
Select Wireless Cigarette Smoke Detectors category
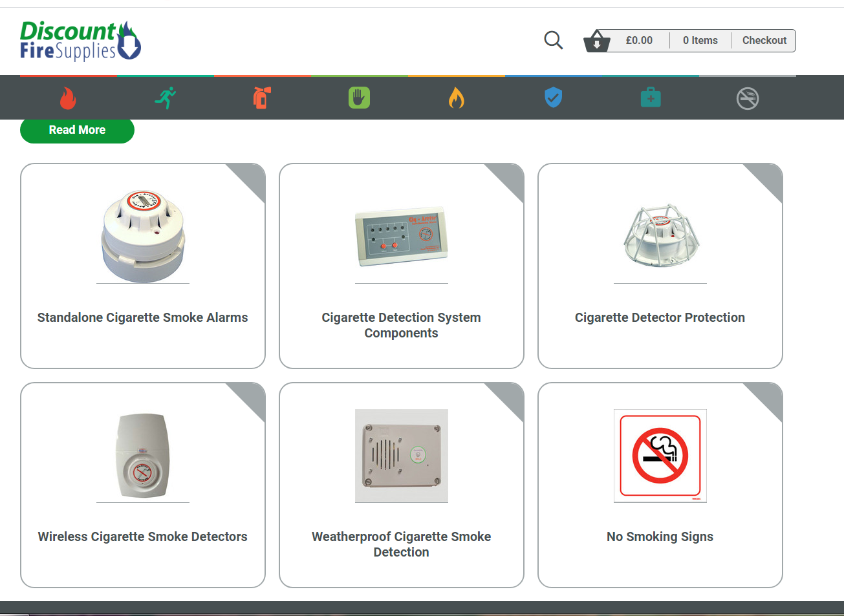[142, 536]
